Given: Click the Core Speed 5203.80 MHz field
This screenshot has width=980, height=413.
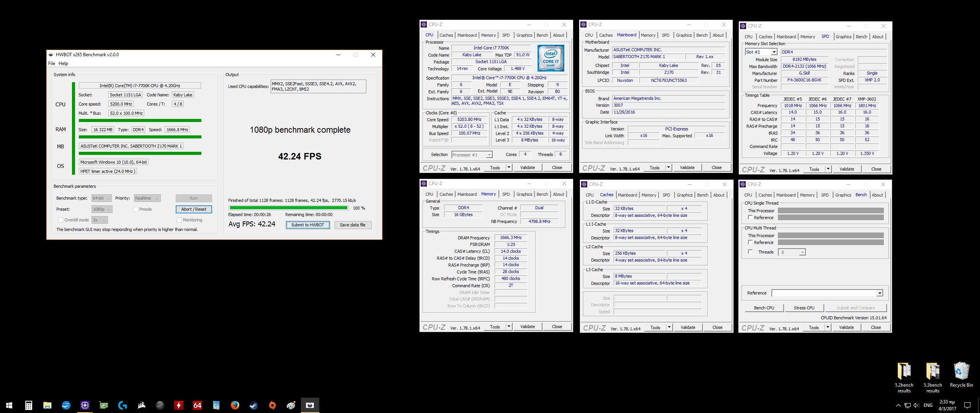Looking at the screenshot, I should (469, 120).
